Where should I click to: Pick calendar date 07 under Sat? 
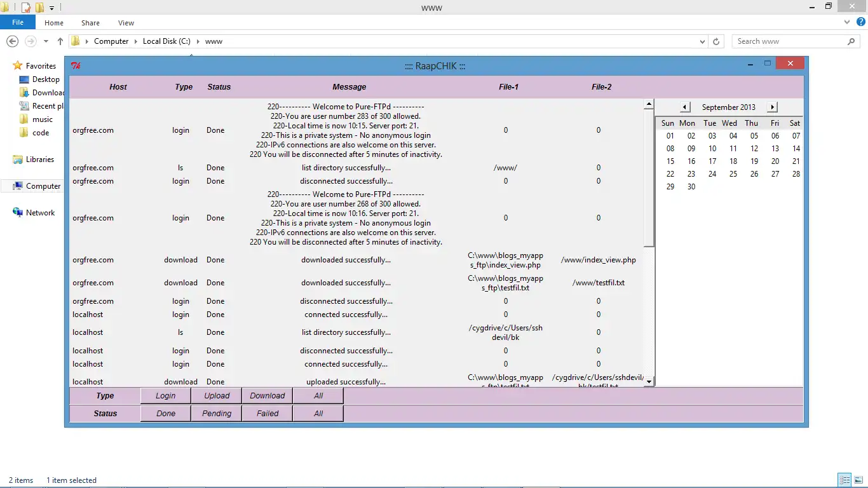click(x=796, y=136)
